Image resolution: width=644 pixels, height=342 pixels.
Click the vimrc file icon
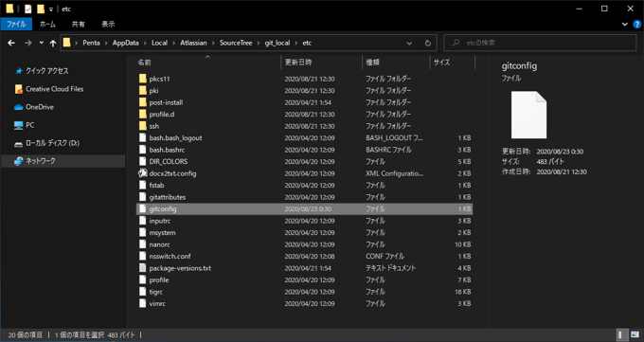142,304
